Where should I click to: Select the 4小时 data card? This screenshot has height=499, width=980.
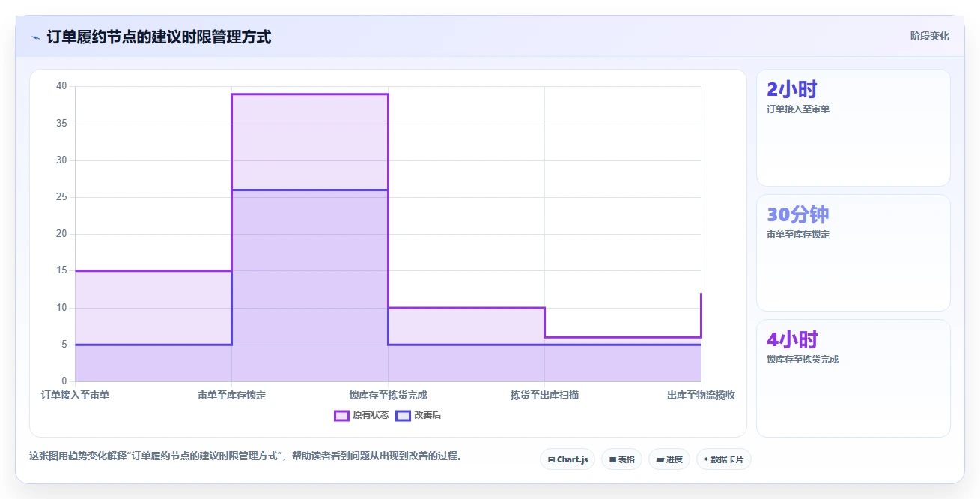point(853,378)
